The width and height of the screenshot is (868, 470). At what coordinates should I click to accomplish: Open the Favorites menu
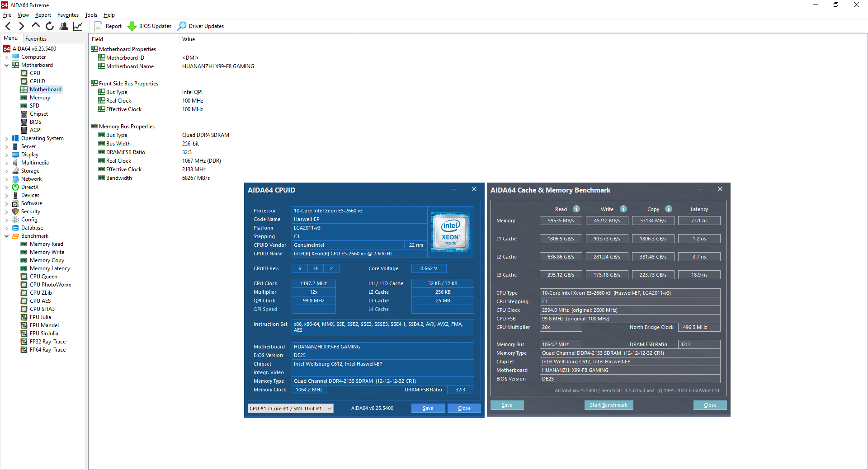click(x=68, y=15)
